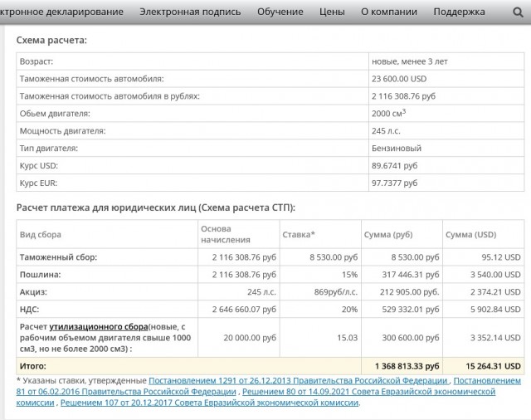531x420 pixels.
Task: Click the Пошлина row label
Action: pos(41,275)
